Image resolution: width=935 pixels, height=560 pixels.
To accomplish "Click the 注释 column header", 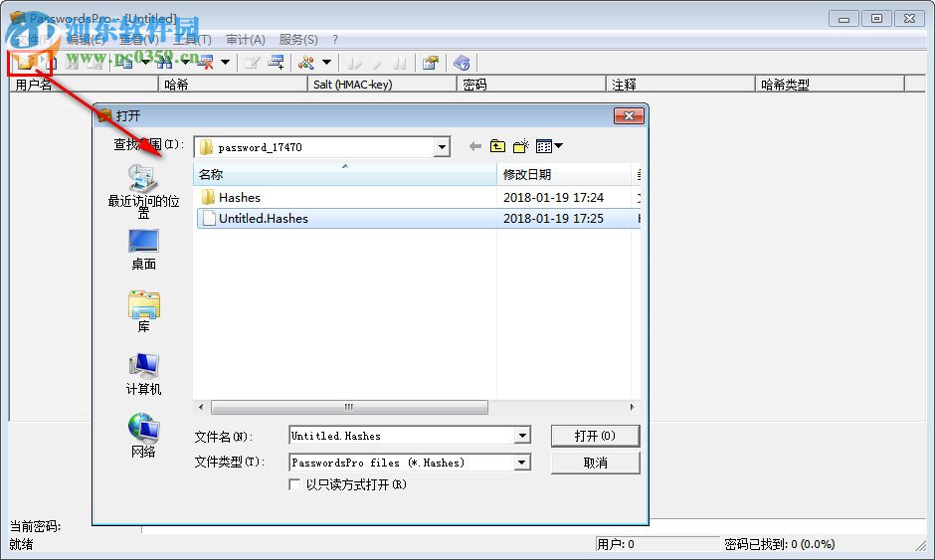I will point(680,85).
